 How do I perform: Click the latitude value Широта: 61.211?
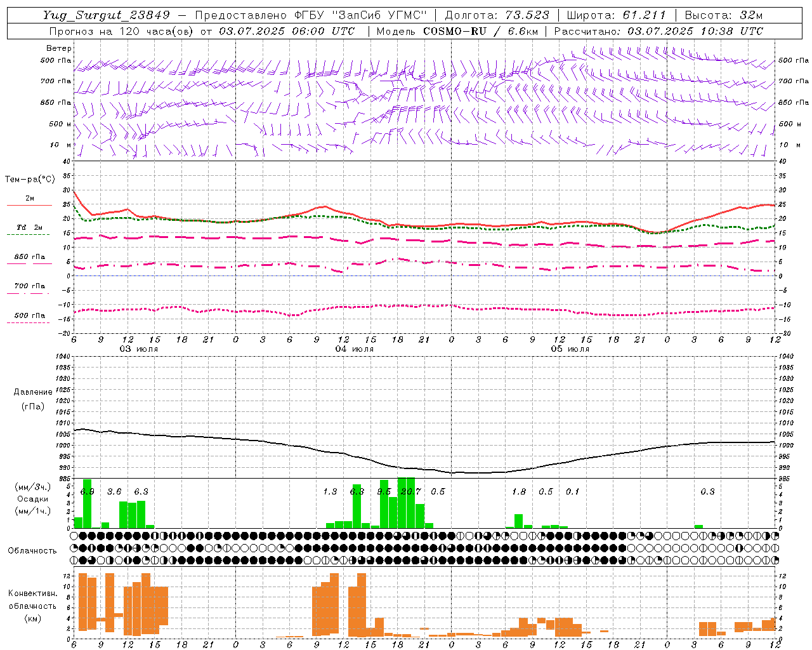[x=617, y=15]
